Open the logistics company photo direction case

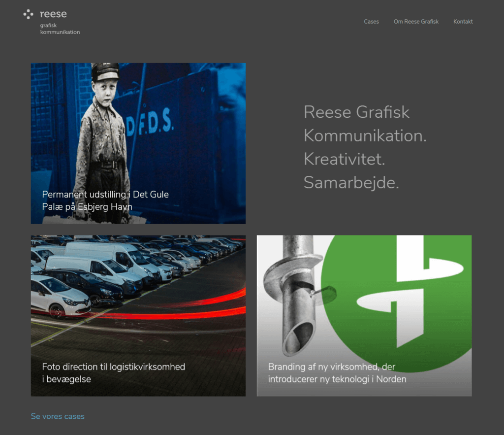(138, 316)
